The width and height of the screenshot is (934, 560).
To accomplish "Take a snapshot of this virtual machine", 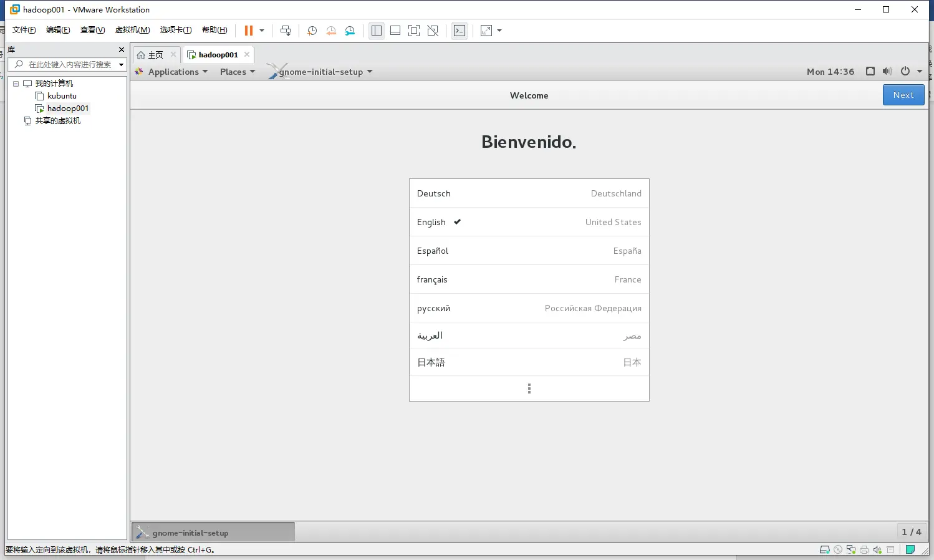I will (x=312, y=31).
